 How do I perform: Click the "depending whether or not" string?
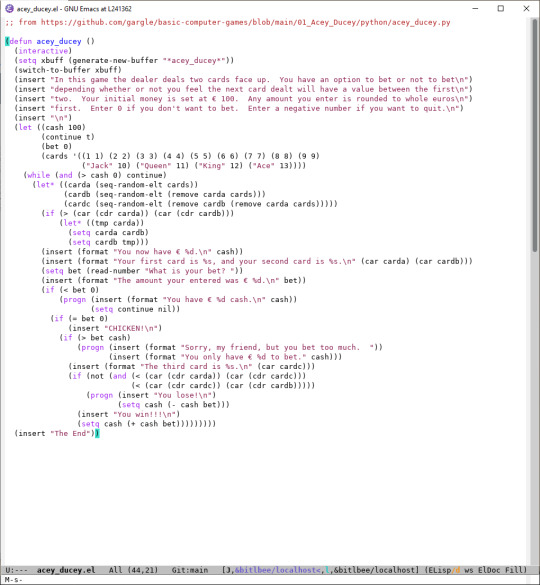(259, 89)
